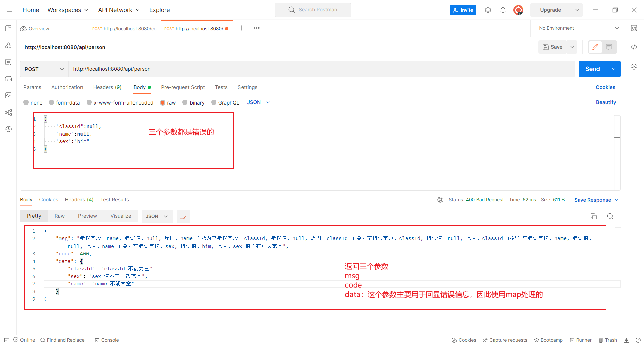The height and width of the screenshot is (345, 644).
Task: Open the POST method dropdown
Action: (x=44, y=69)
